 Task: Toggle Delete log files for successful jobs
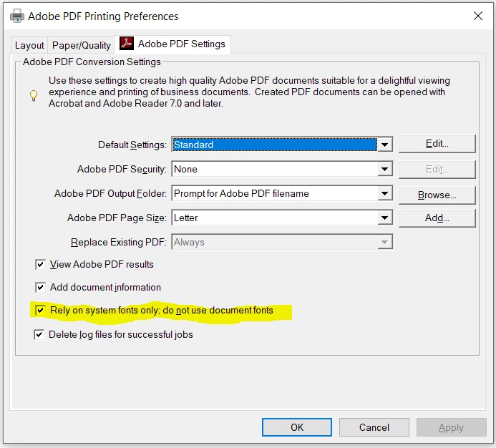pyautogui.click(x=39, y=334)
